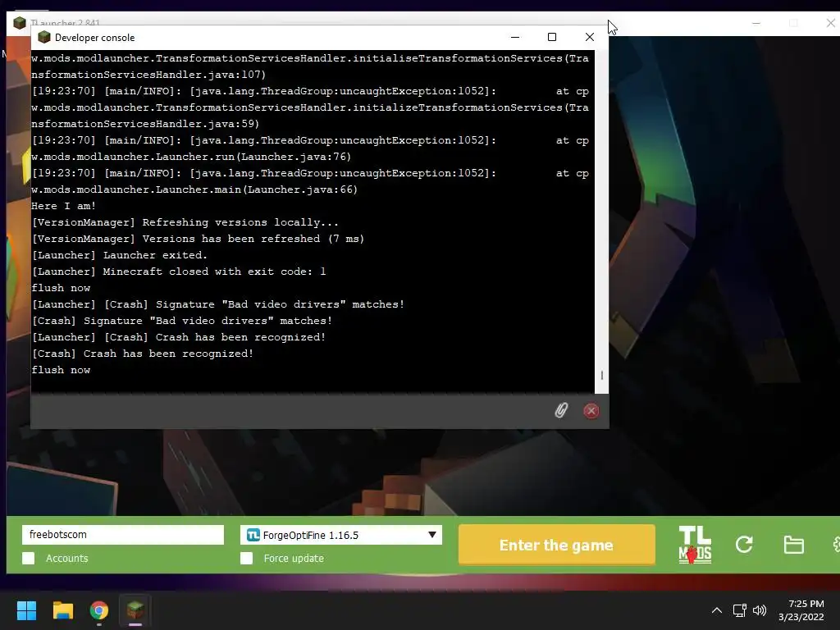This screenshot has height=630, width=840.
Task: Open the Windows Start menu
Action: (26, 610)
